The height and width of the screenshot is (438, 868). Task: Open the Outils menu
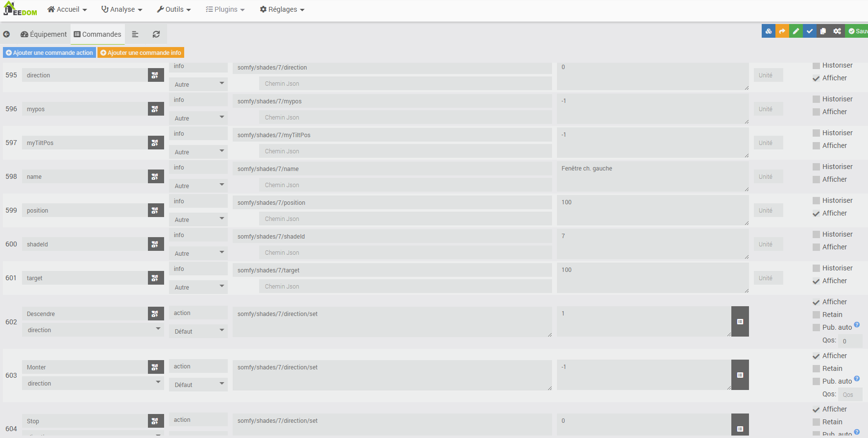(x=174, y=9)
